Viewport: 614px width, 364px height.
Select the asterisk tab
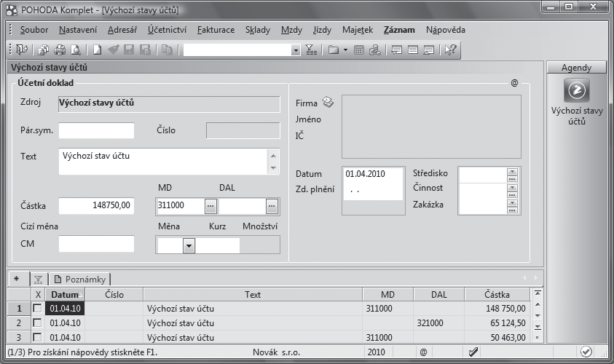17,279
